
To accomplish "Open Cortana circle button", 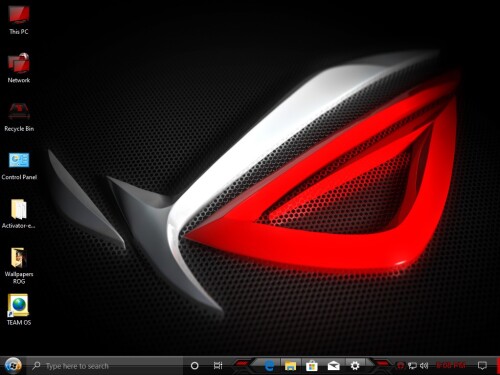I will (x=194, y=366).
